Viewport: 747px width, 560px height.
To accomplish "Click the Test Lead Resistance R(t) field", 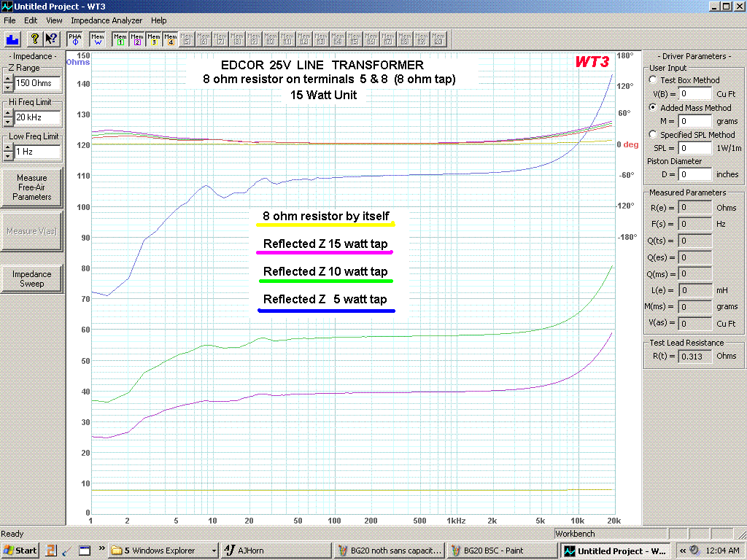I will point(695,356).
